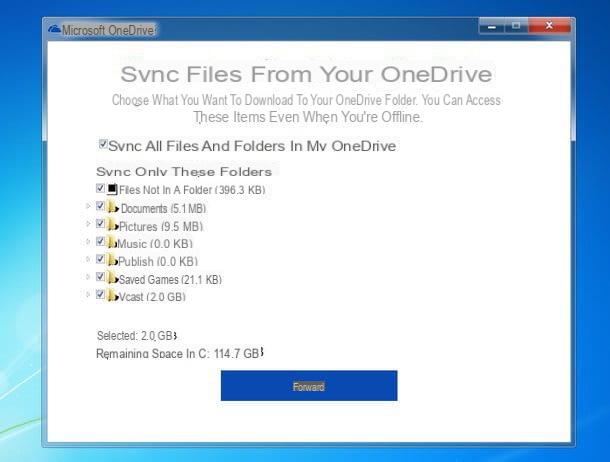610x462 pixels.
Task: Click the 'Sync Only These Folders' heading
Action: pyautogui.click(x=184, y=172)
